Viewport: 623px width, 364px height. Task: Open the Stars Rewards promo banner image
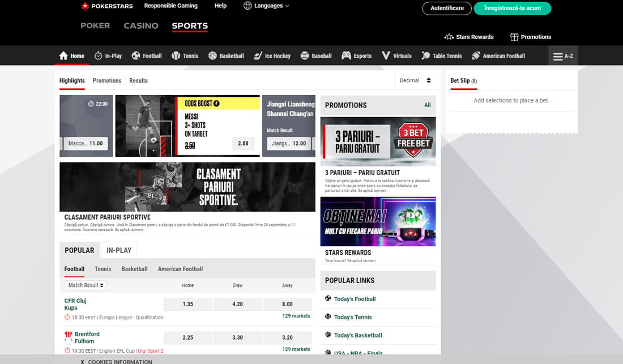point(378,221)
